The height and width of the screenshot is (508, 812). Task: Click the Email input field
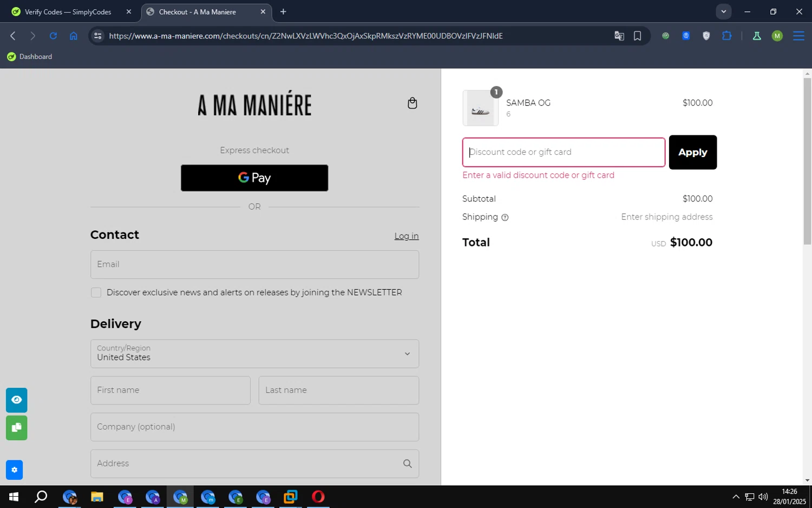[254, 264]
